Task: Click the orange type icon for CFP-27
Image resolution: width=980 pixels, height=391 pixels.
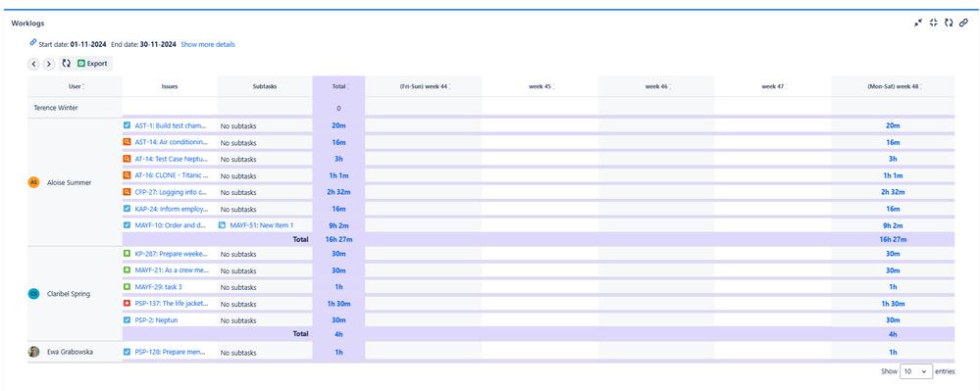Action: [127, 192]
